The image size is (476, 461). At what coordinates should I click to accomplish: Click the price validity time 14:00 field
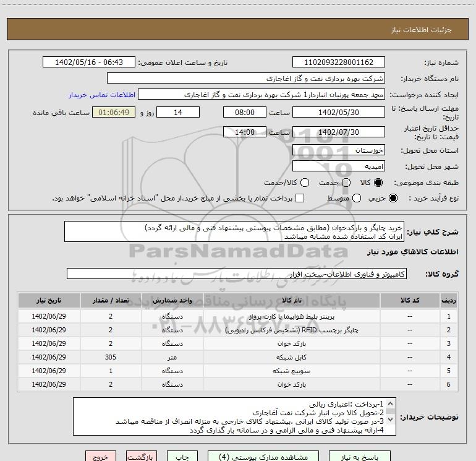pos(245,132)
